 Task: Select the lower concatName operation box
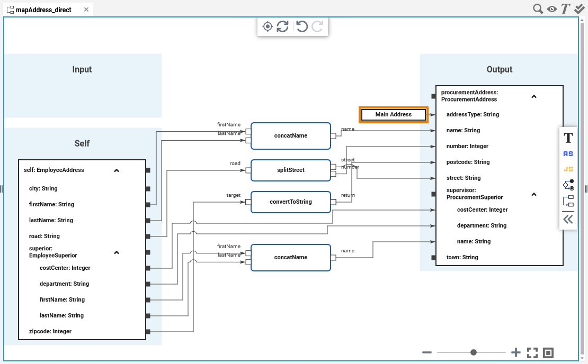click(x=291, y=258)
